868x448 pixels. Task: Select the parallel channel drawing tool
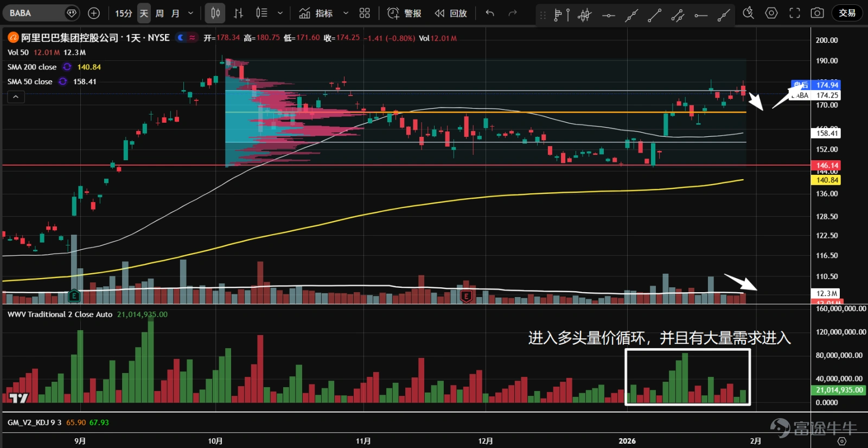click(678, 15)
